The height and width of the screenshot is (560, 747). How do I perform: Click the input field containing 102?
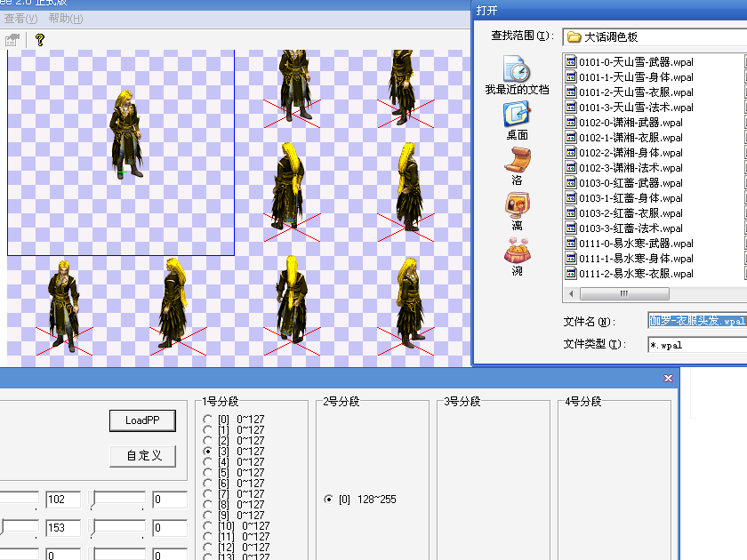63,500
